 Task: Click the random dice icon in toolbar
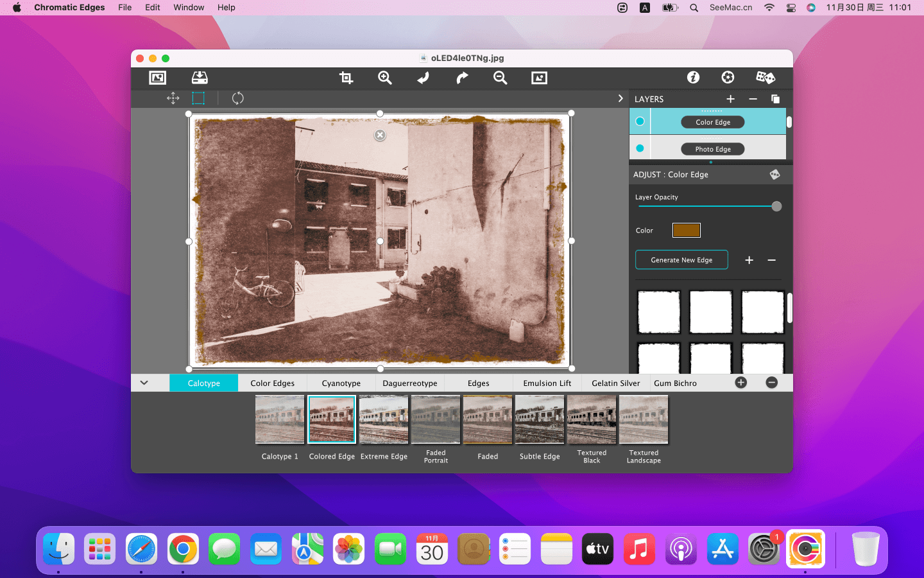(765, 78)
